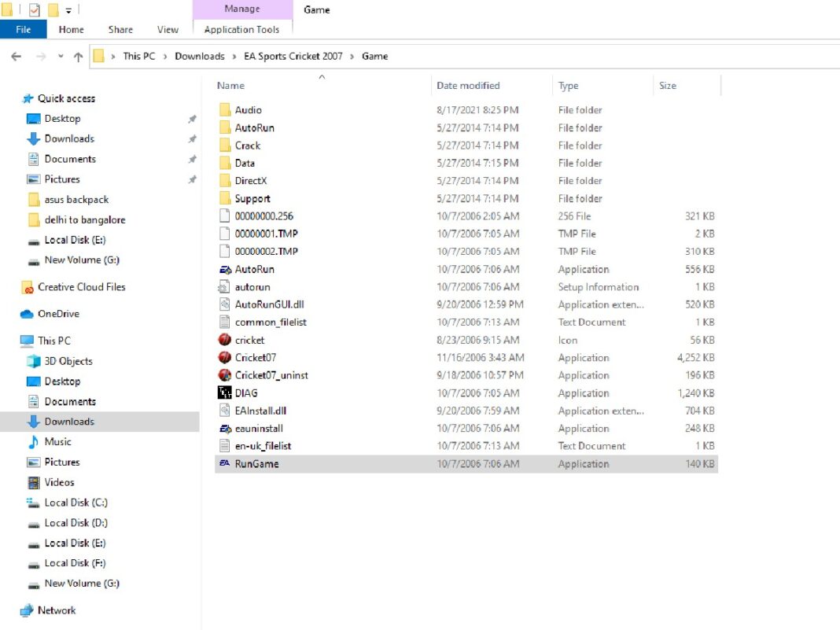
Task: Select the cricket ball icon file
Action: click(x=224, y=341)
